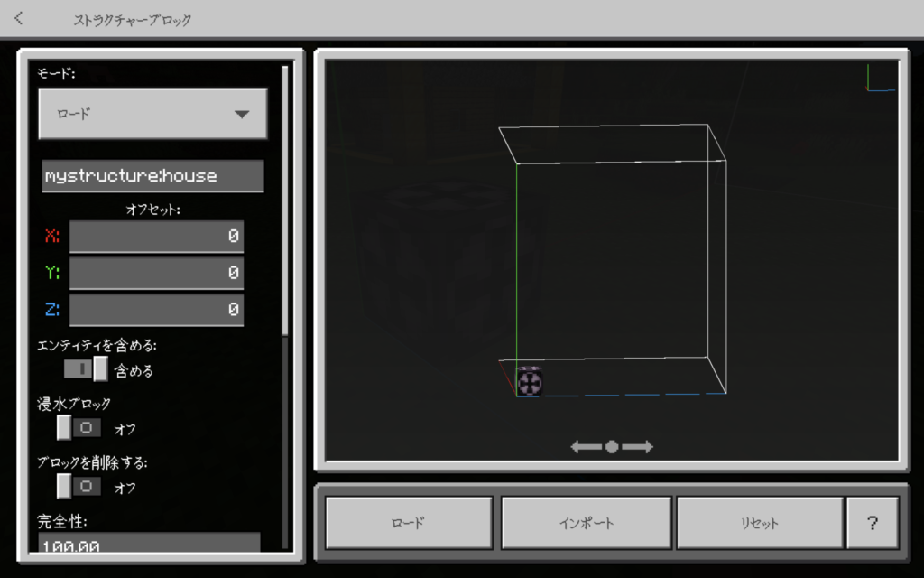Focus the X offset input field
Screen dimensions: 924x578
(156, 237)
